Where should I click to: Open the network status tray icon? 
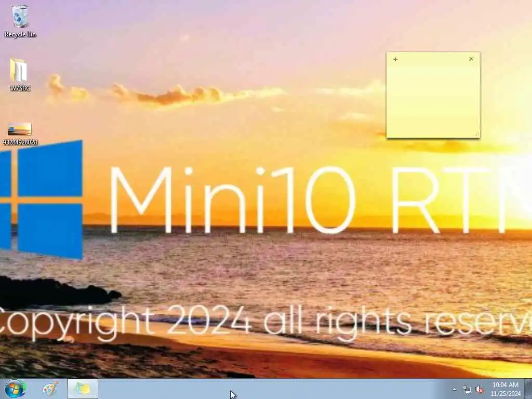(x=467, y=390)
